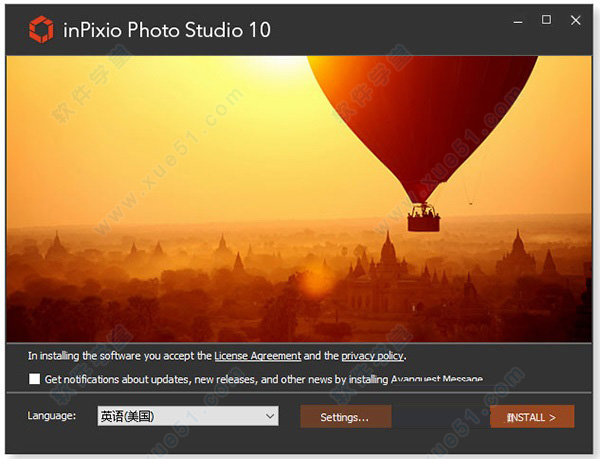Click the INSTALL > button
Screen dimensions: 600x459
[x=532, y=417]
